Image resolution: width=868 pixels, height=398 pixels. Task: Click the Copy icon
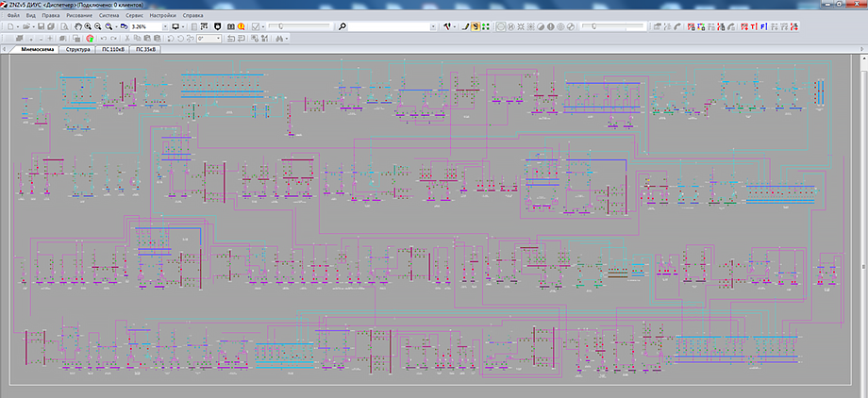coord(138,38)
